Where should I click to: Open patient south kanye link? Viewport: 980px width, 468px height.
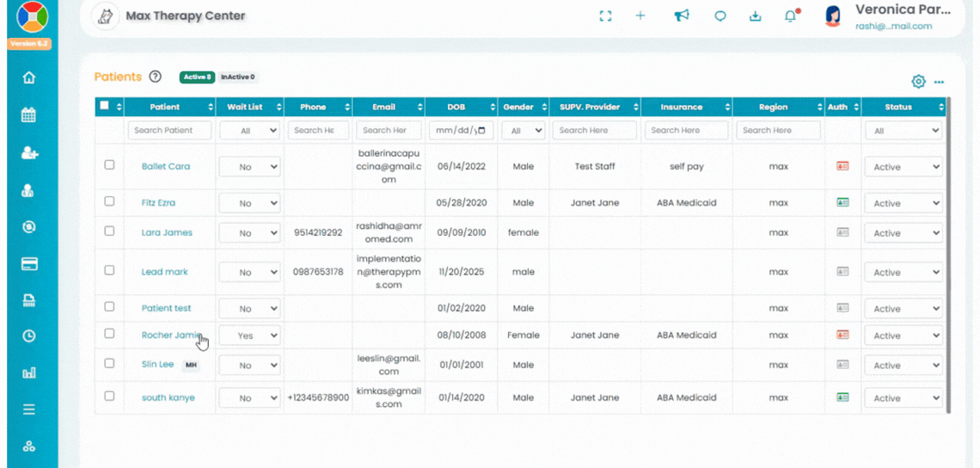tap(168, 397)
